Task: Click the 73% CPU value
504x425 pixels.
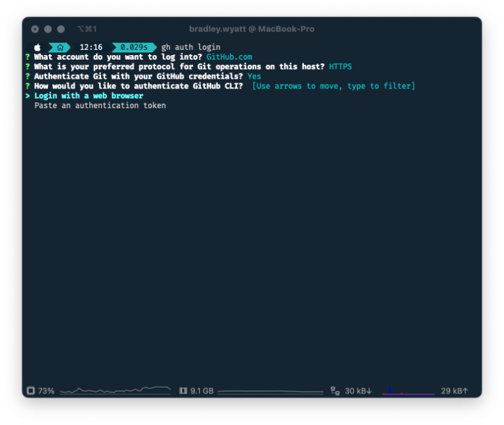Action: tap(46, 391)
